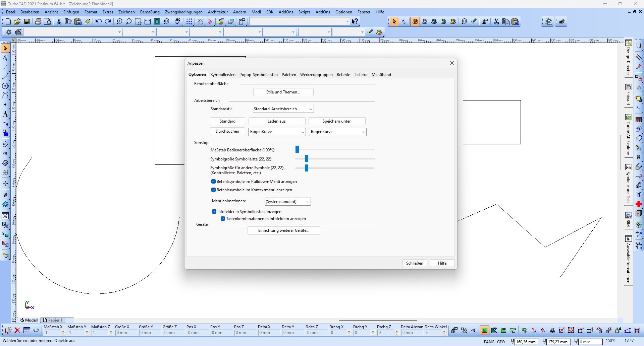
Task: Click the Symbolgröße für andere Symbole slider handle
Action: point(307,168)
